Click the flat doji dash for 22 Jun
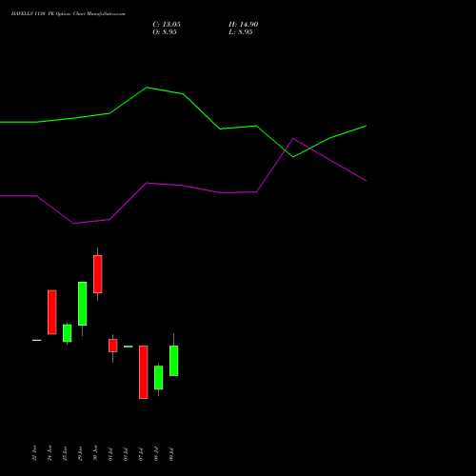476x476 pixels. pyautogui.click(x=37, y=340)
